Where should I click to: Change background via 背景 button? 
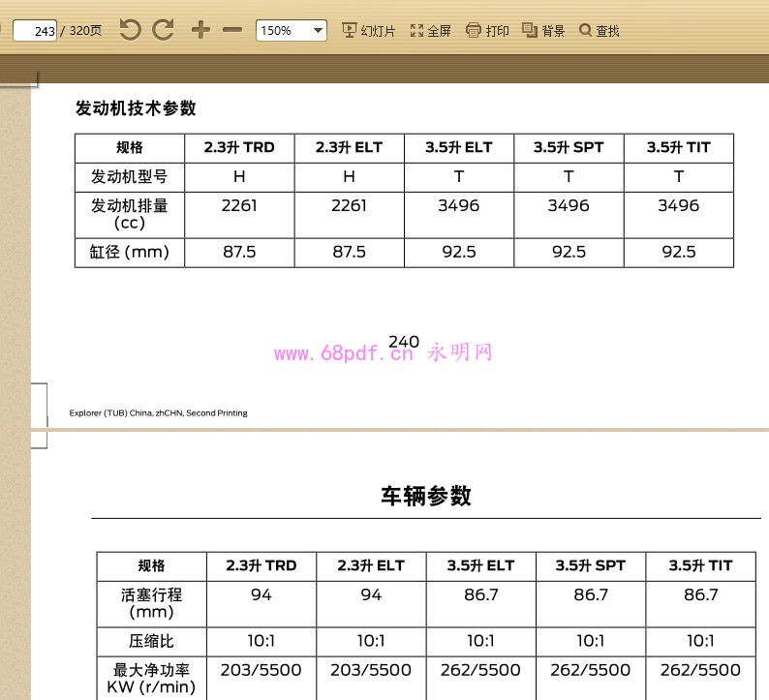coord(543,31)
